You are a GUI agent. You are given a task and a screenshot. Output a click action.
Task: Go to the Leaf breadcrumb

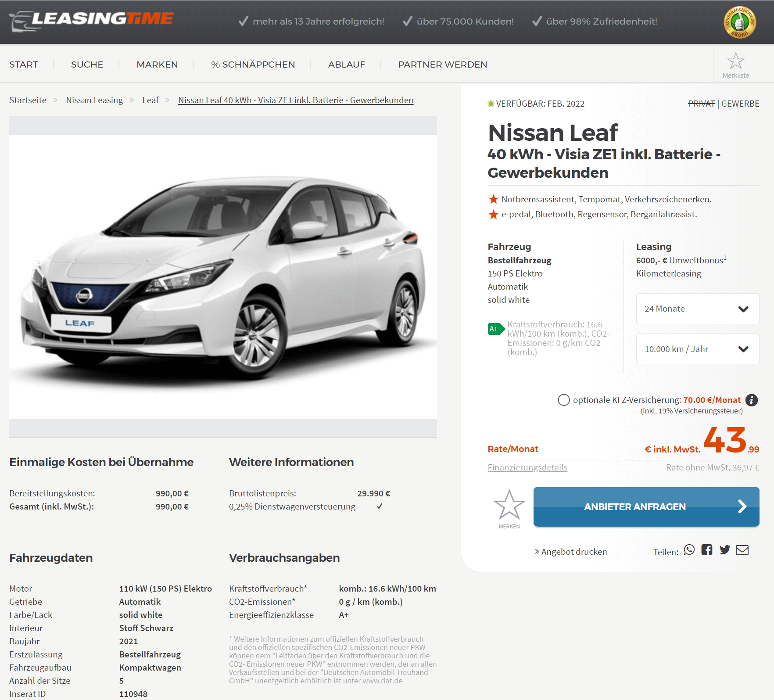[150, 100]
